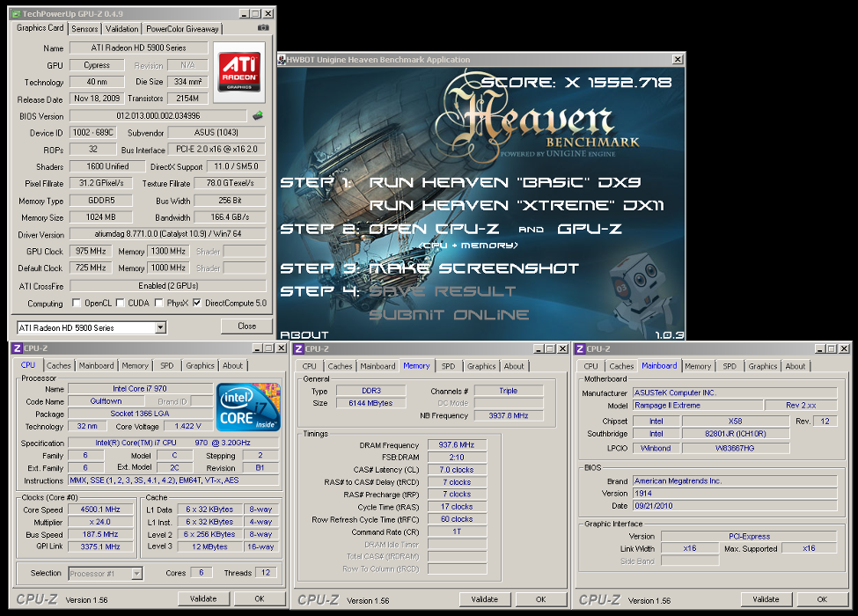Click the Manufacturer field ASUSTeK Computer INC.
The width and height of the screenshot is (858, 616).
click(735, 392)
